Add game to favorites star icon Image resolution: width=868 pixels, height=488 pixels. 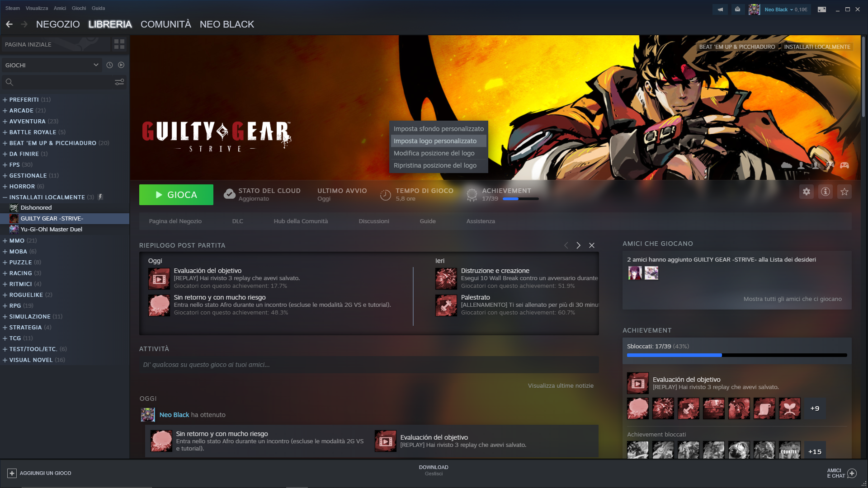(844, 192)
